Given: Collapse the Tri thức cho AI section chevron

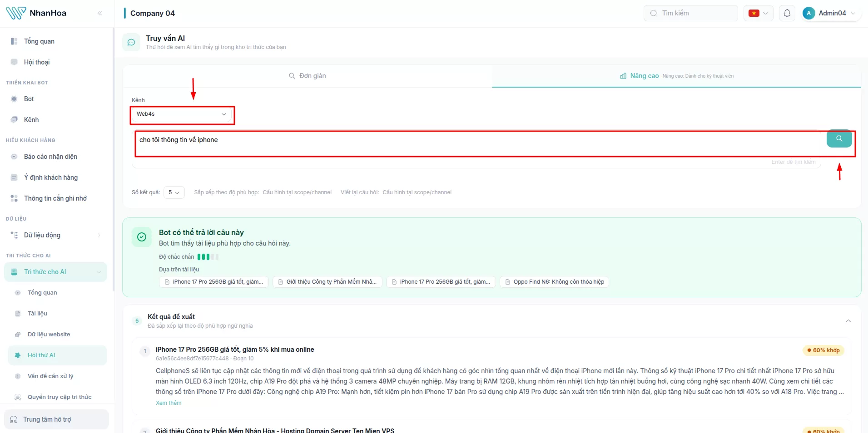Looking at the screenshot, I should click(x=99, y=272).
